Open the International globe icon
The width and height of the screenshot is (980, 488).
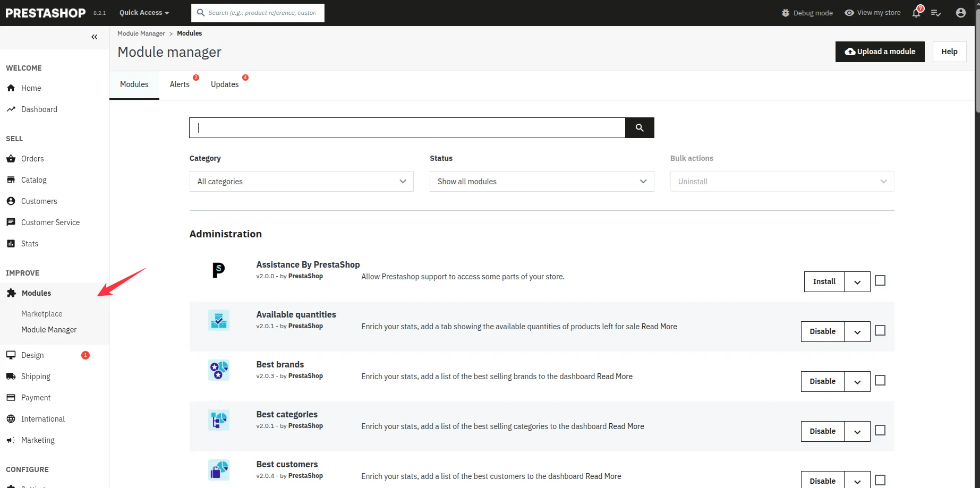tap(12, 418)
